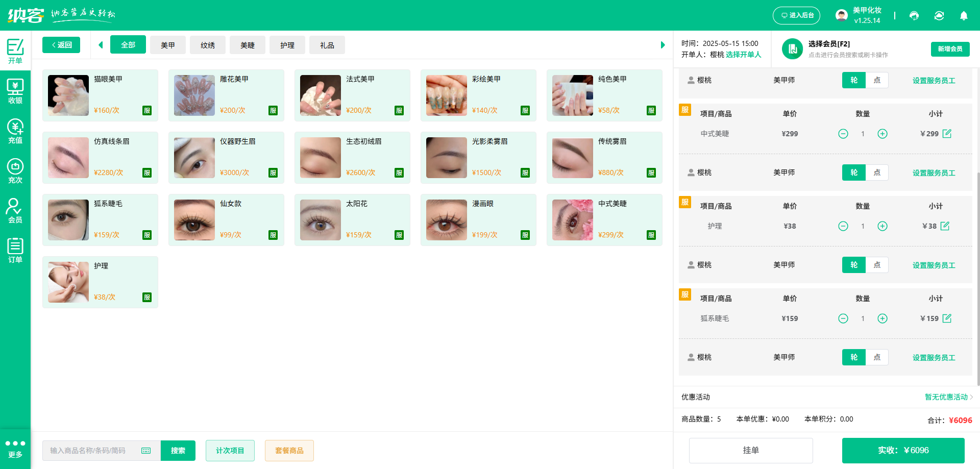Click the 实收 ¥6096 checkout button
The height and width of the screenshot is (469, 980).
[x=903, y=451]
